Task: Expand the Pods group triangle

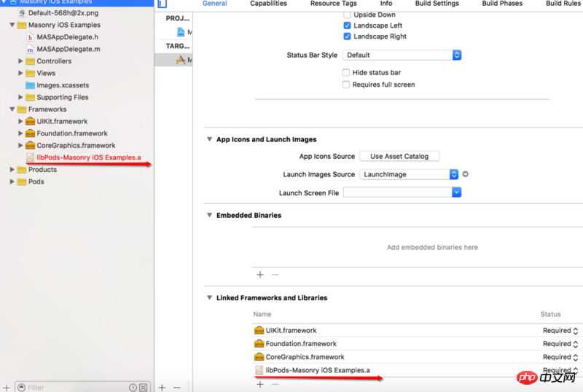Action: [12, 181]
